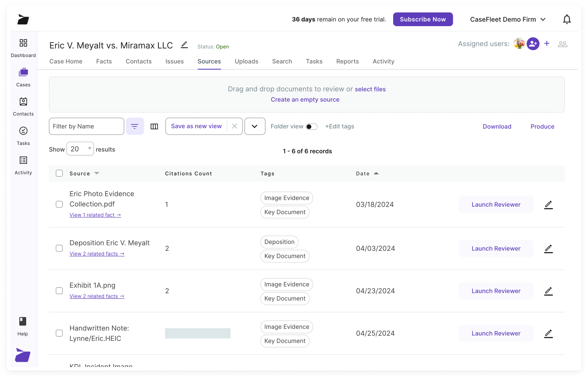The height and width of the screenshot is (379, 588).
Task: Open the column chooser icon
Action: click(155, 126)
